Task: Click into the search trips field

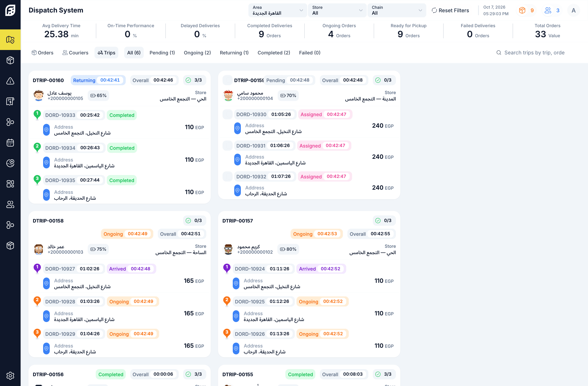Action: (534, 53)
